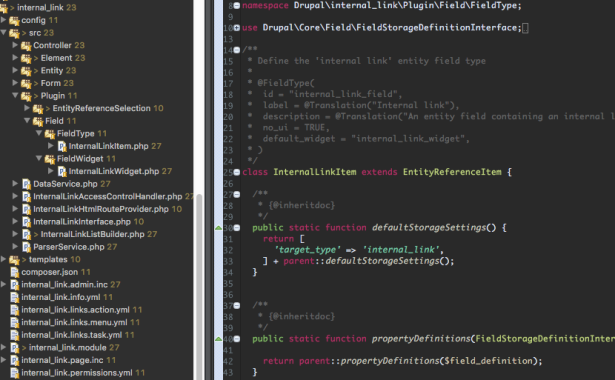Fold docblock above propertyDefinitions

237,305
